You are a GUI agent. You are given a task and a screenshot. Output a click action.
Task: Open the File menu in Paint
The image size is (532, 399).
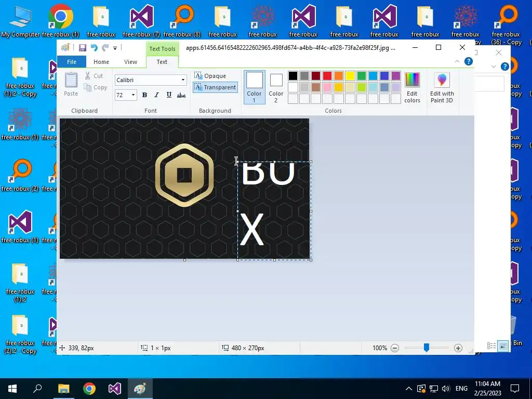[72, 62]
